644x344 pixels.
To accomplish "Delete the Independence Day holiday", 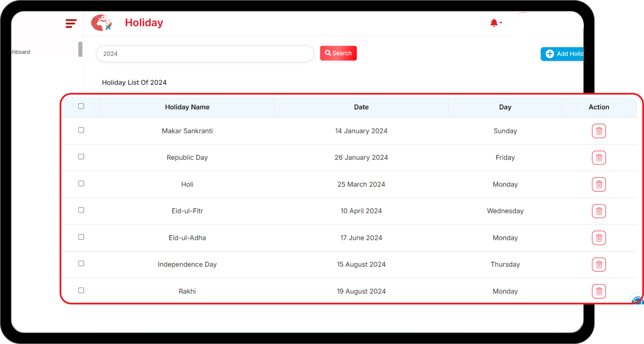I will pyautogui.click(x=599, y=265).
